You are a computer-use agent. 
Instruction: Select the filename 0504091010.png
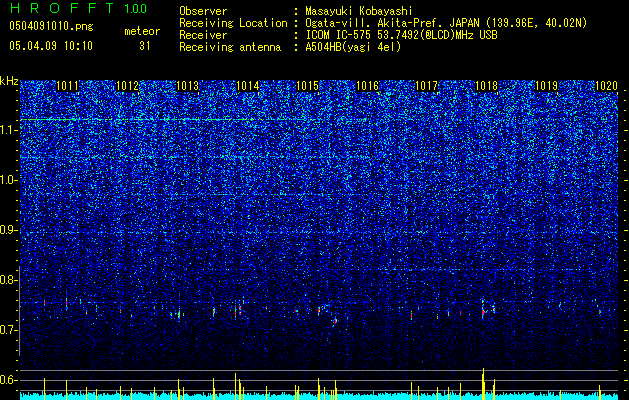(x=51, y=27)
